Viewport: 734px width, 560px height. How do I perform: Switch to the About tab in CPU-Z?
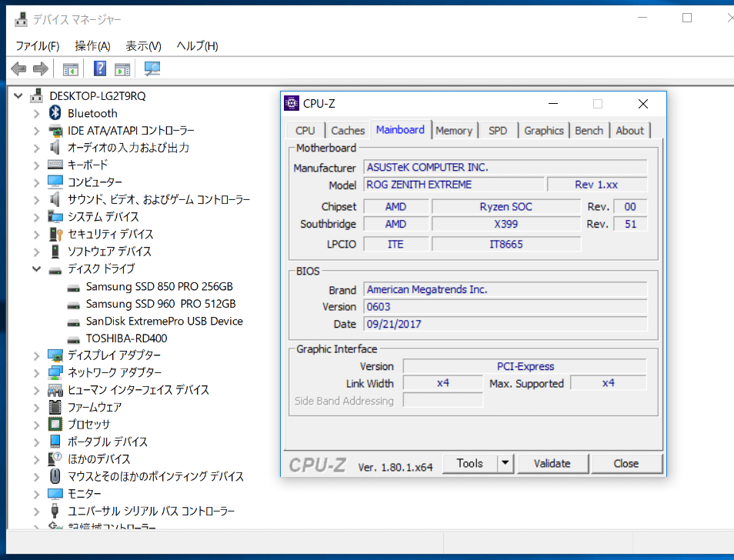tap(629, 131)
